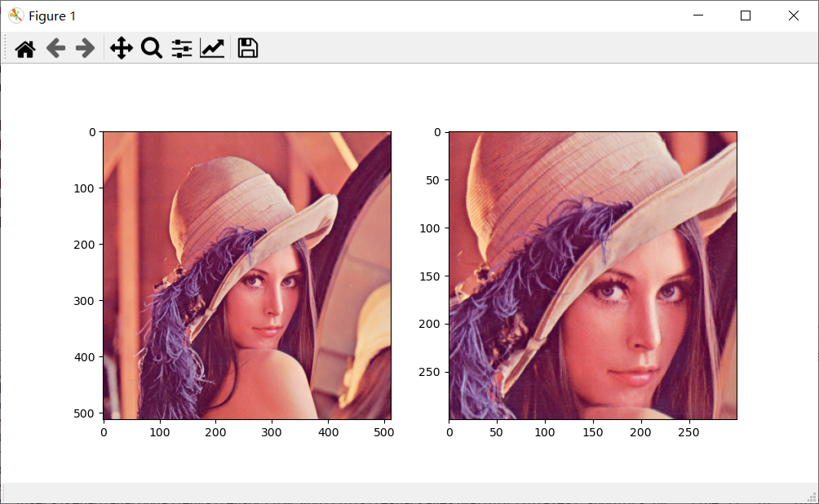Go back to the previous view
Image resolution: width=819 pixels, height=504 pixels.
[56, 48]
